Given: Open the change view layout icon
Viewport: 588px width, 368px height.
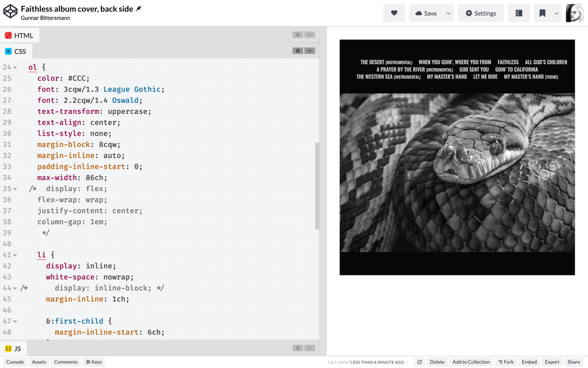Looking at the screenshot, I should [x=519, y=13].
